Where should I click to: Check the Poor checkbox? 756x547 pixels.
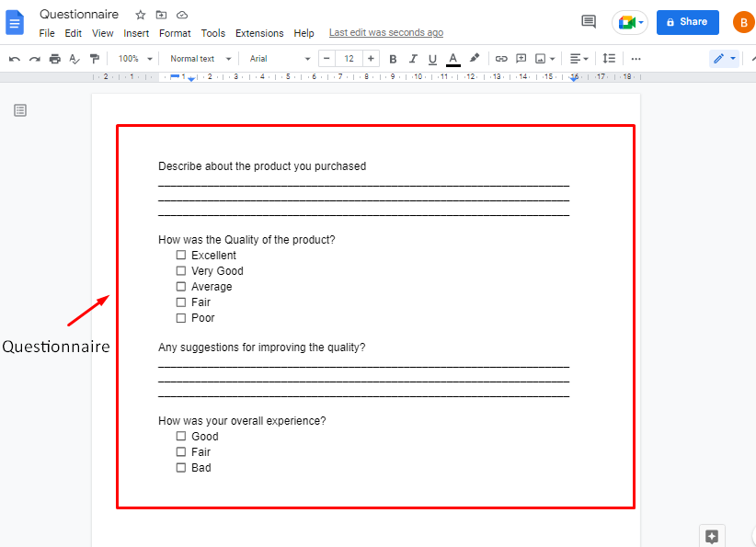coord(181,318)
